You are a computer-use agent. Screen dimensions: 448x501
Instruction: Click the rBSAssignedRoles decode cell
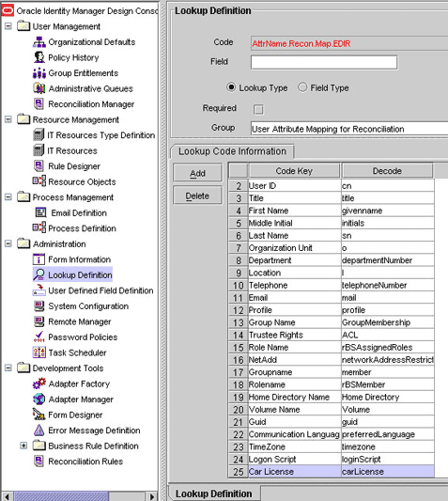point(388,347)
